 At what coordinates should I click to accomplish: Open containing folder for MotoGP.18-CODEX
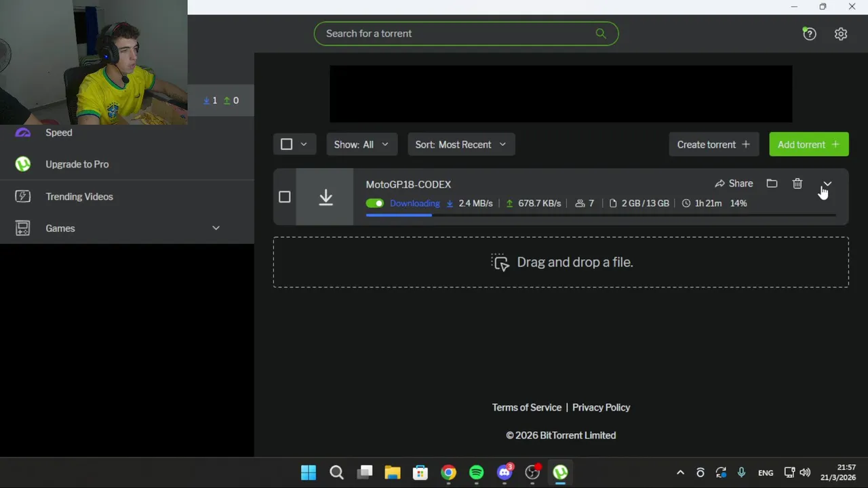click(x=772, y=184)
